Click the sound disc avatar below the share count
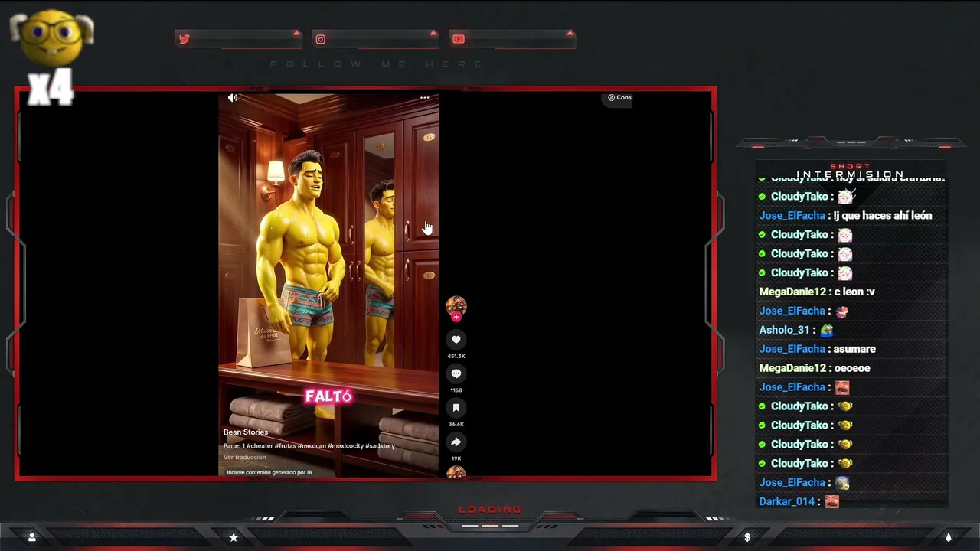Screen dimensions: 980x551 coord(456,472)
